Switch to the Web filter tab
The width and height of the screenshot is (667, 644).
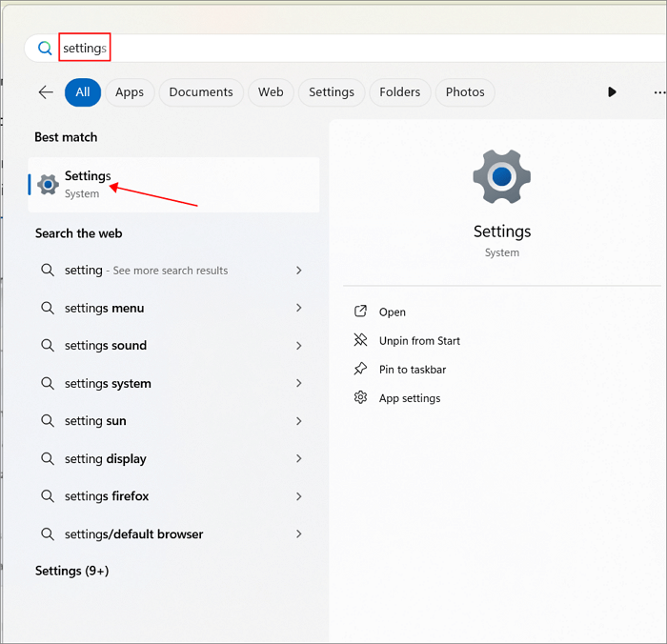(x=271, y=91)
